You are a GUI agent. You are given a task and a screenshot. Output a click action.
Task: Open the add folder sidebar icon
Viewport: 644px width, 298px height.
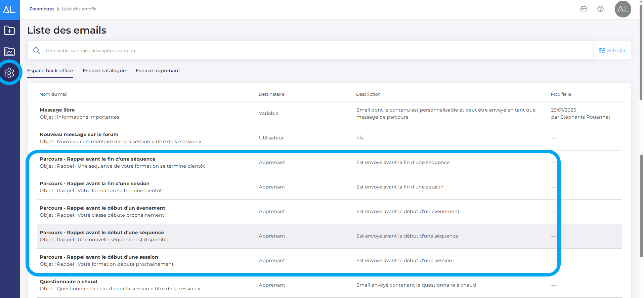[x=9, y=31]
